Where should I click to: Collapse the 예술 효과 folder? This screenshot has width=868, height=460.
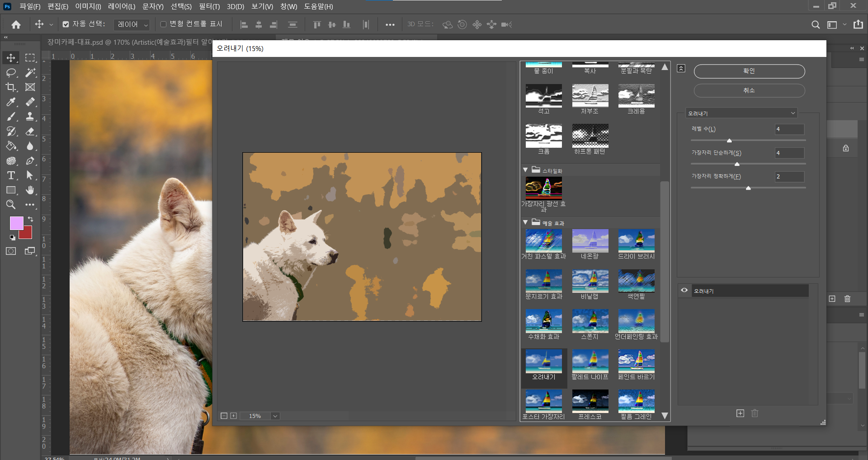[x=525, y=223]
